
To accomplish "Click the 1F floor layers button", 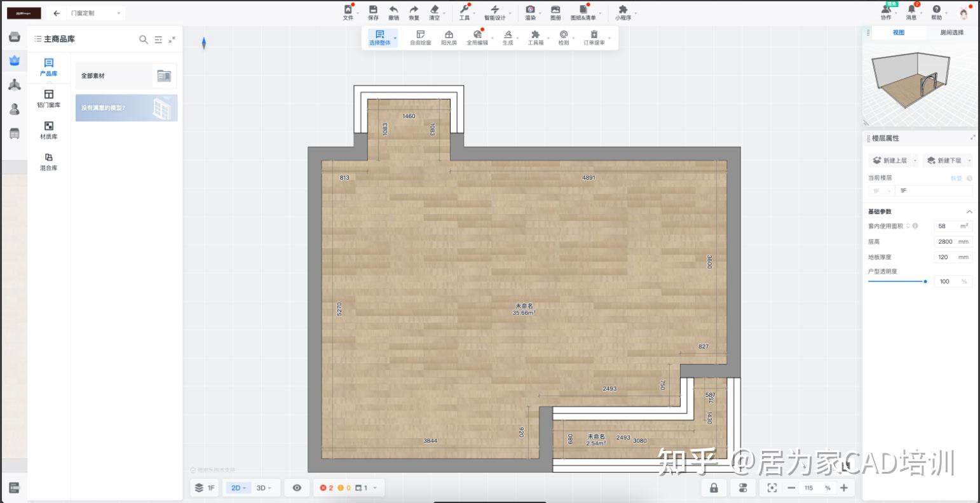I will [205, 488].
